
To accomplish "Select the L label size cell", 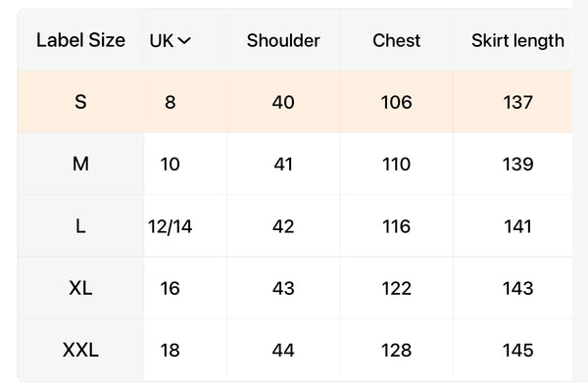I will tap(80, 226).
